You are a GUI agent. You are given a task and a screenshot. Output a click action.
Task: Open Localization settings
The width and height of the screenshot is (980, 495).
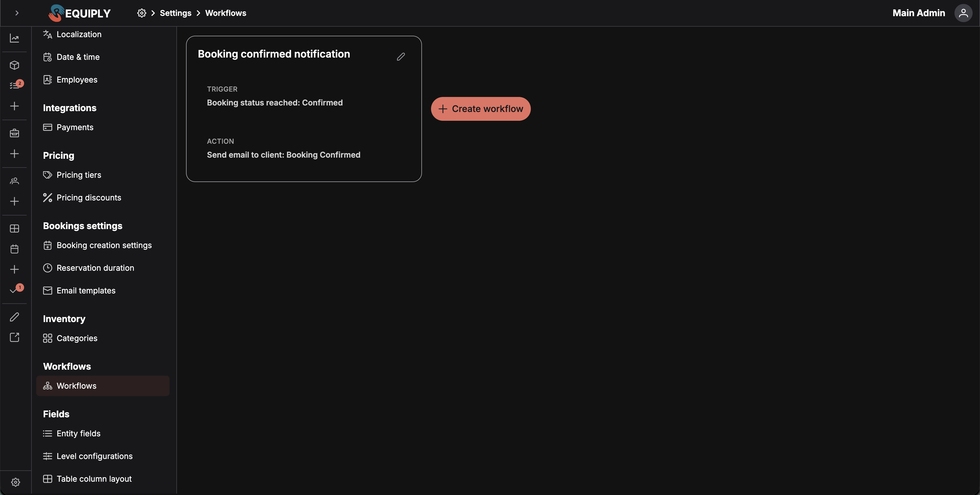click(103, 34)
